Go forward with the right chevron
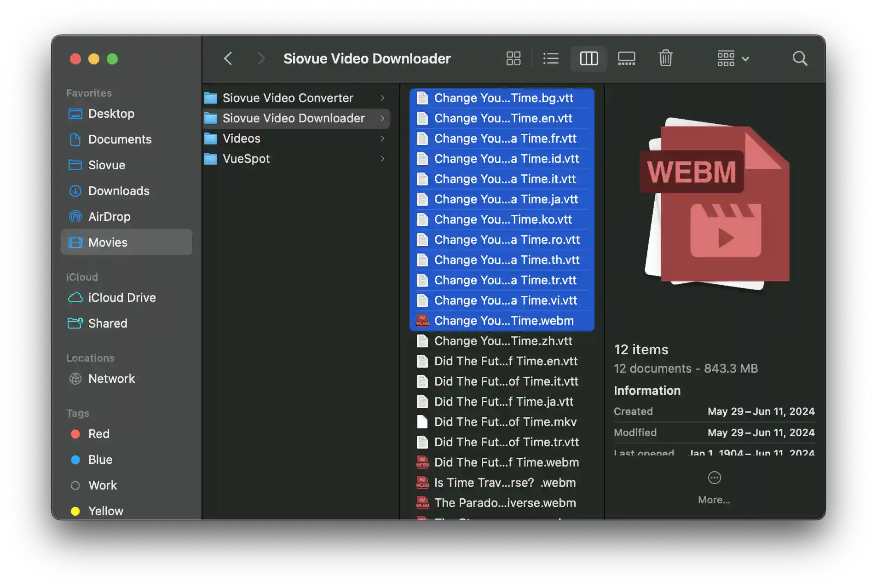The width and height of the screenshot is (877, 588). [260, 58]
